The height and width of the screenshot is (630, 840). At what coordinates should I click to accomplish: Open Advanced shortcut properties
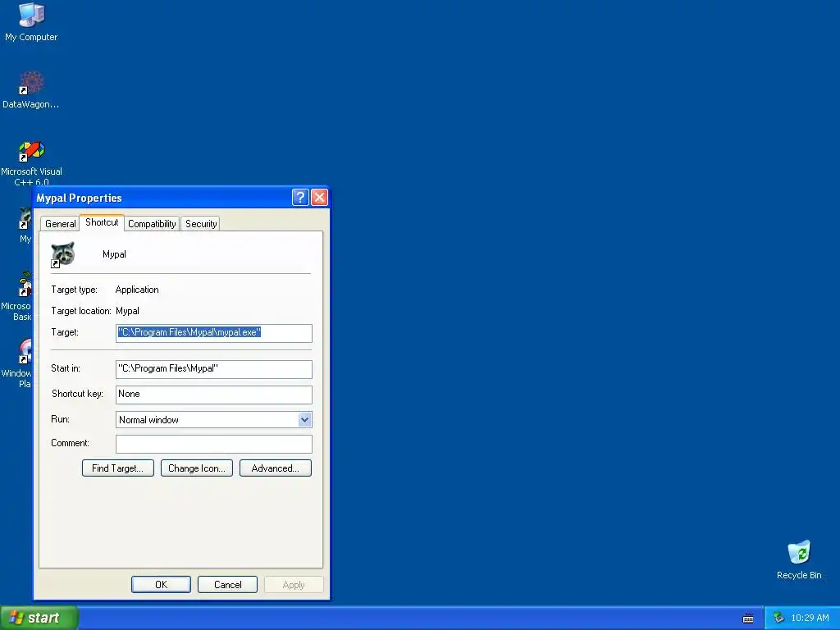point(276,468)
